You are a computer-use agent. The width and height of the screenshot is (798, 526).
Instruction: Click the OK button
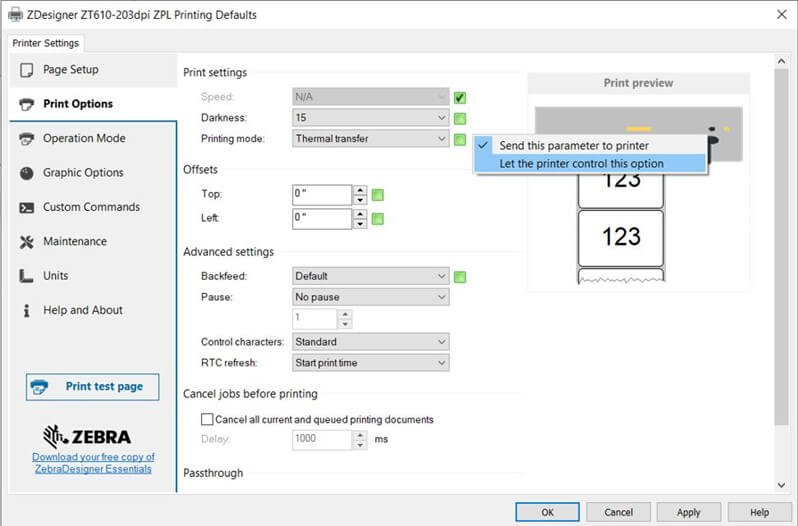[x=547, y=512]
